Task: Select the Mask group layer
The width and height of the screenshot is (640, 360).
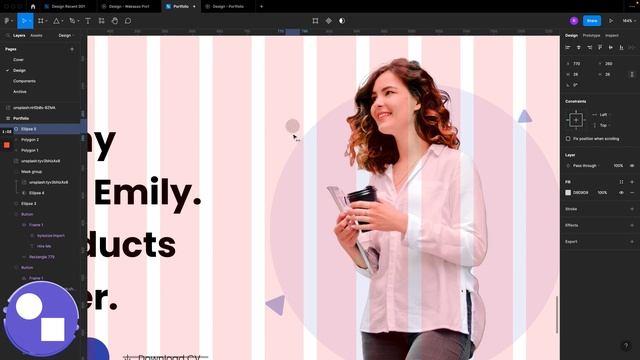Action: (31, 172)
